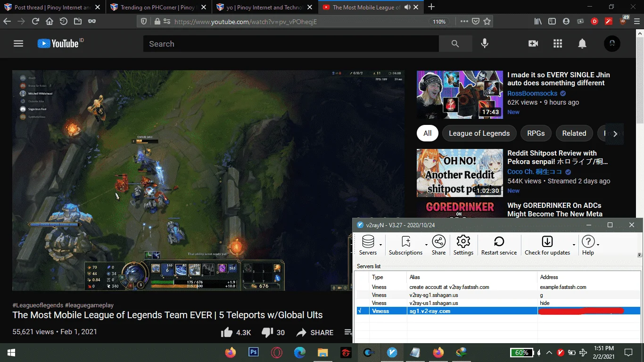Sort servers list by Type column
This screenshot has width=644, height=362.
pos(388,277)
